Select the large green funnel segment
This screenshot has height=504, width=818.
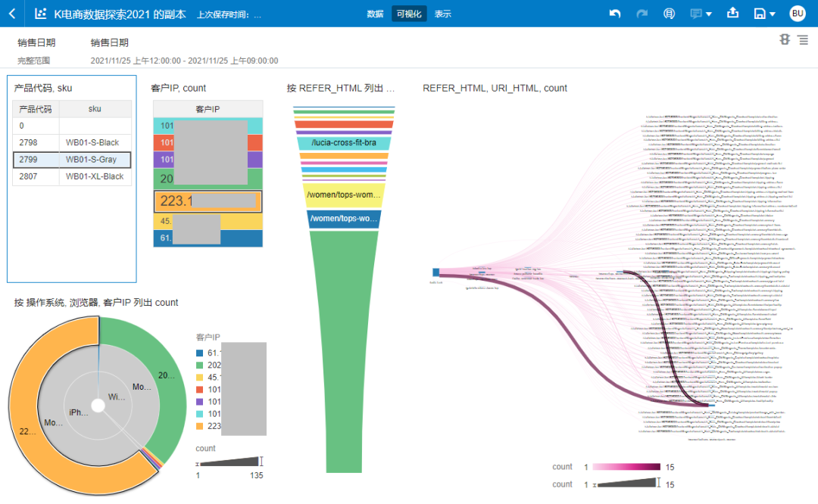coord(344,352)
